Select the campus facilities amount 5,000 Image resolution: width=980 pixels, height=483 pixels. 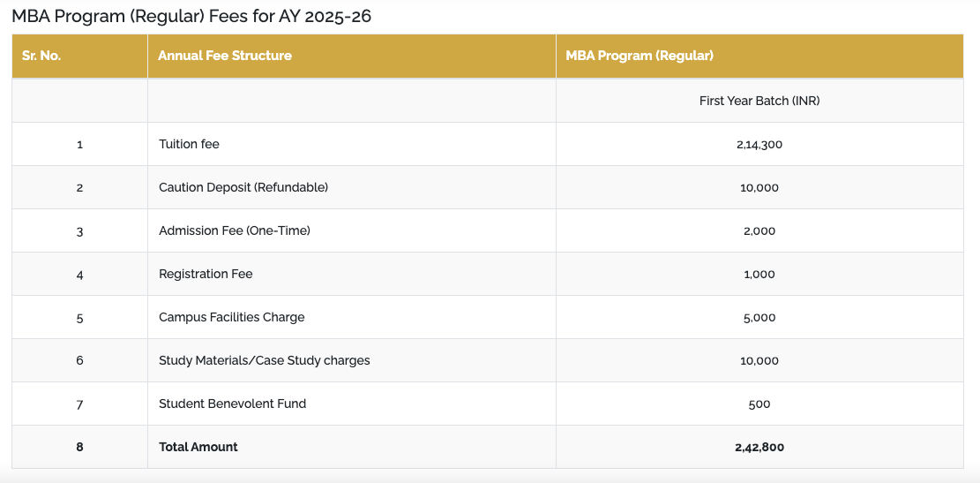[759, 317]
